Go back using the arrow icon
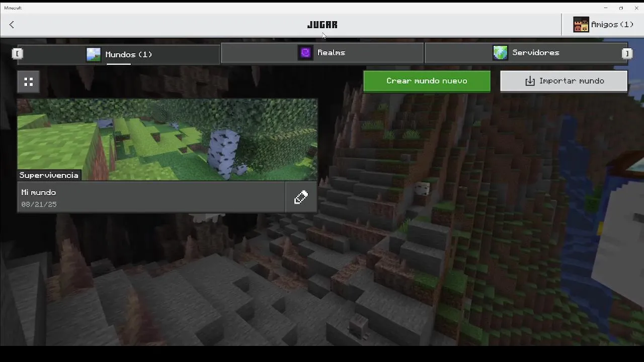This screenshot has height=362, width=644. (x=12, y=25)
